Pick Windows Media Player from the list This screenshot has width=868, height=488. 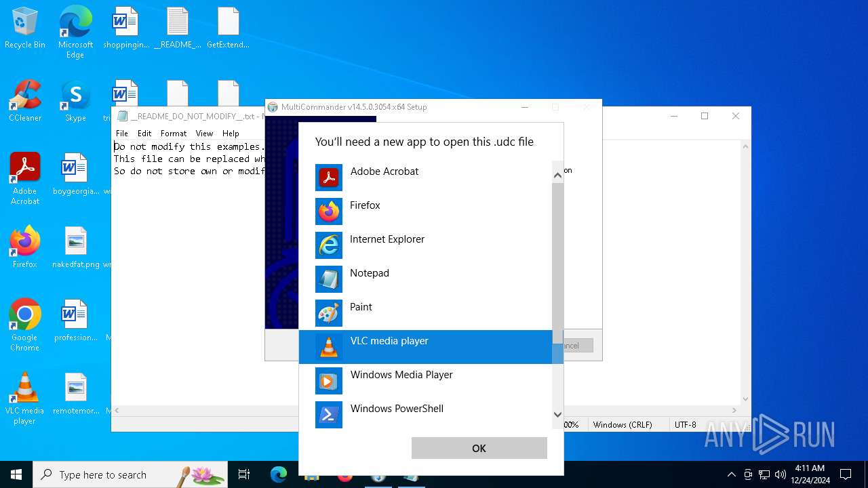426,381
